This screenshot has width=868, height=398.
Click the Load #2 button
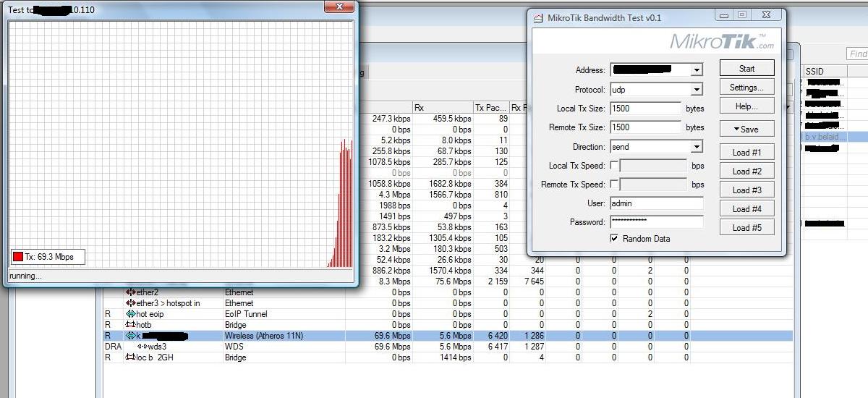747,172
